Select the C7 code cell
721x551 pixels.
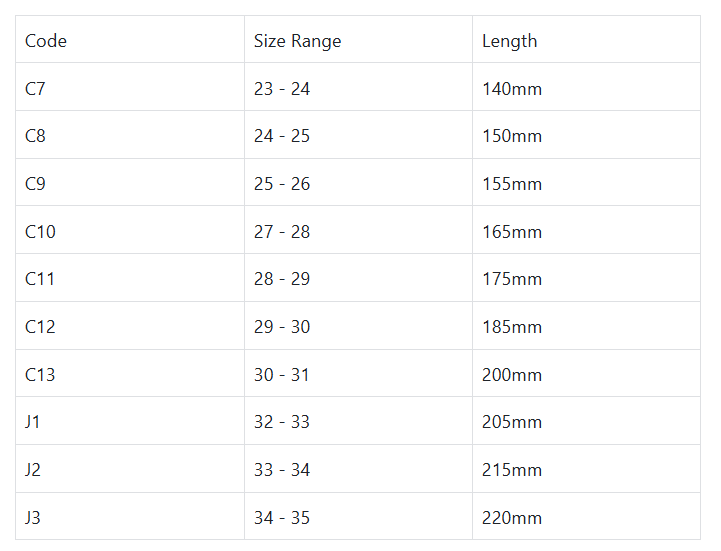tap(36, 89)
